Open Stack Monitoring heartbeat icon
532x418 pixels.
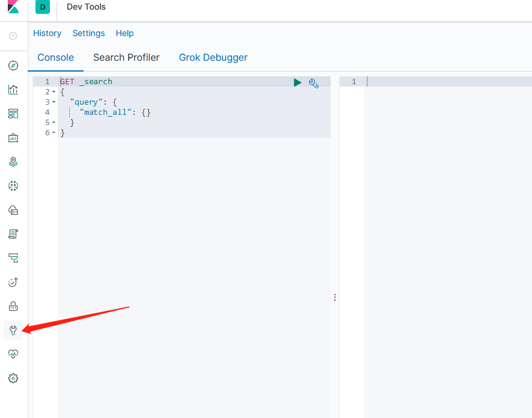[13, 354]
